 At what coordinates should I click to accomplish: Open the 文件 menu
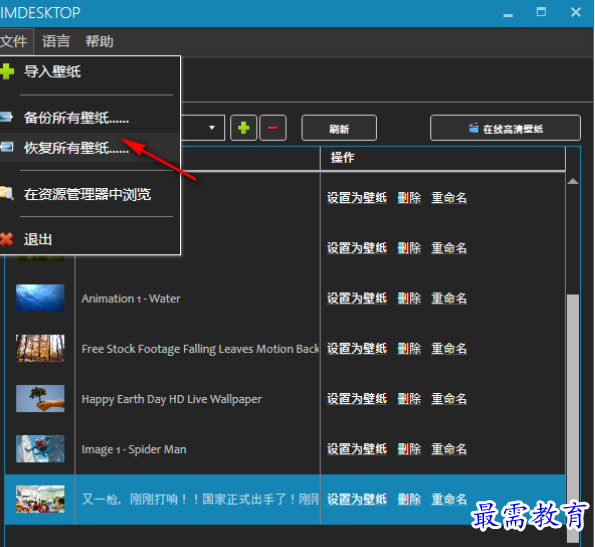[14, 41]
